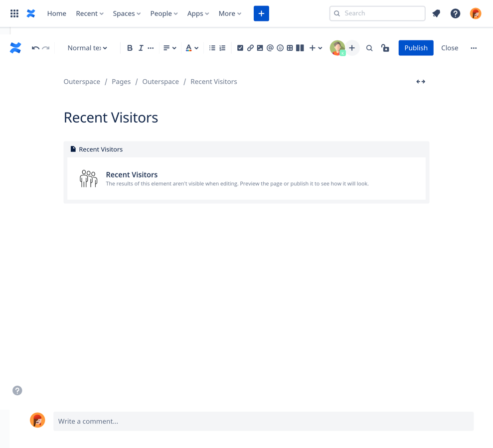Screen dimensions: 493x448
Task: Click the Confluence logo in top navigation
Action: click(31, 13)
